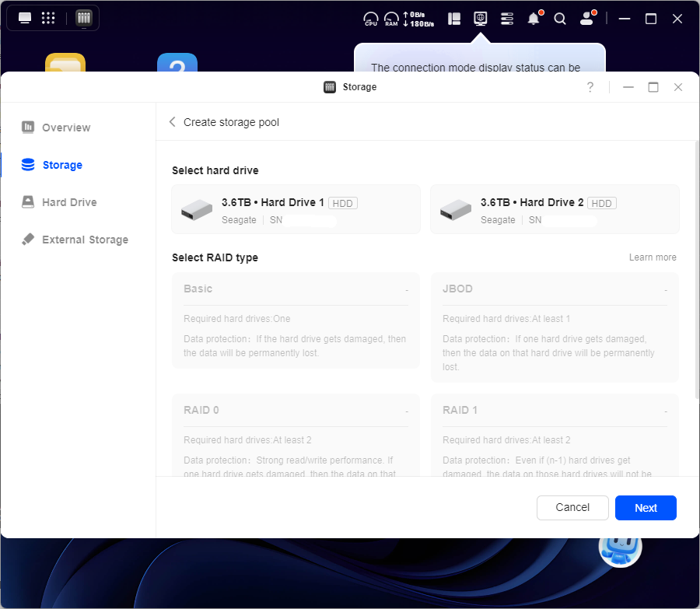Choose the JBOD RAID type
Image resolution: width=700 pixels, height=609 pixels.
tap(555, 327)
